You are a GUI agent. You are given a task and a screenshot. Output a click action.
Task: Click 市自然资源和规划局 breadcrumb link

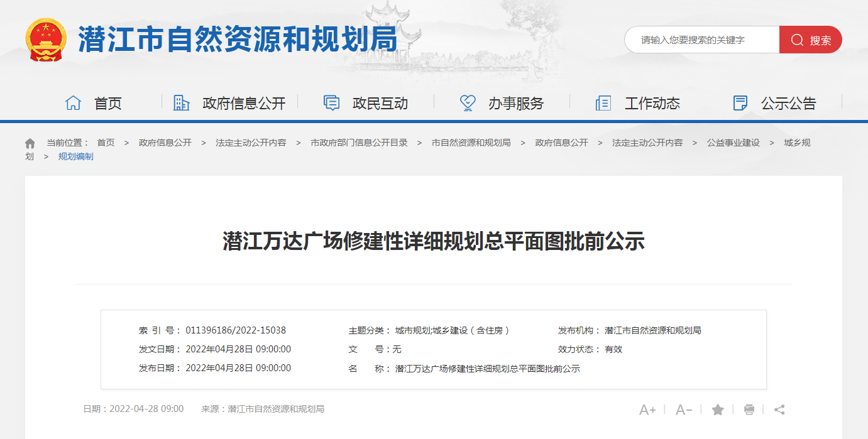point(471,143)
